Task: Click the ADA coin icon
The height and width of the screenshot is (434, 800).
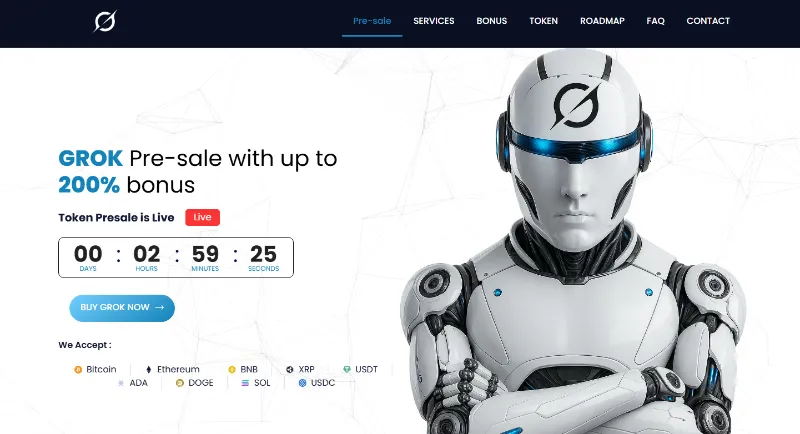Action: (x=121, y=383)
